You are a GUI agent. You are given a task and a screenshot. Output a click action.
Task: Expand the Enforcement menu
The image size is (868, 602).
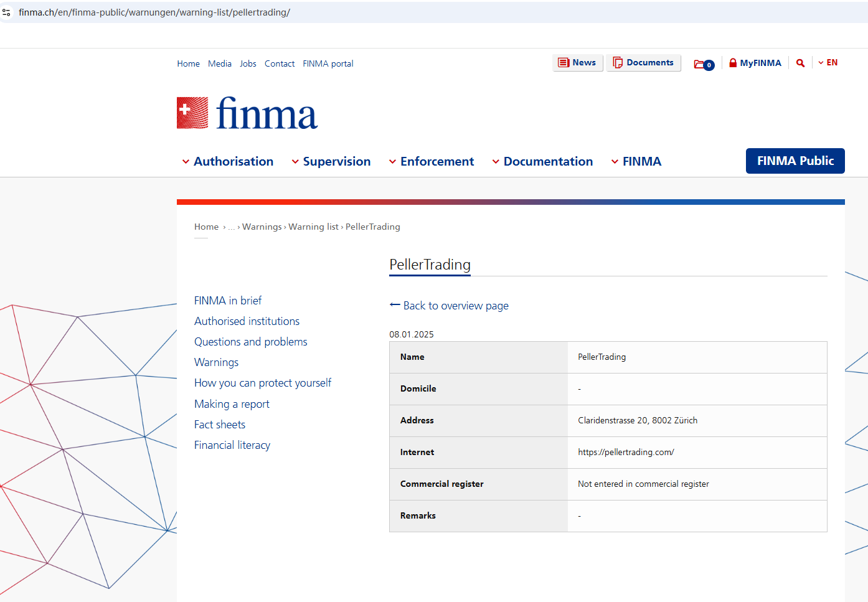pyautogui.click(x=432, y=162)
